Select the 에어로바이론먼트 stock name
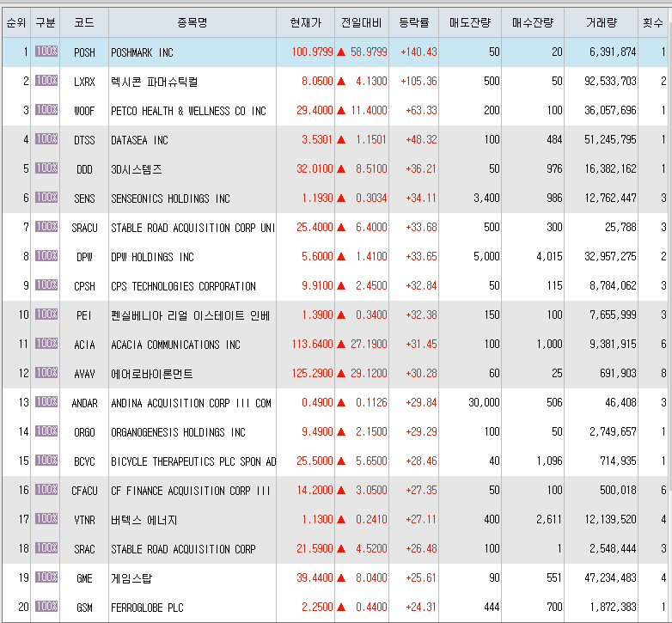672x623 pixels. (x=152, y=374)
